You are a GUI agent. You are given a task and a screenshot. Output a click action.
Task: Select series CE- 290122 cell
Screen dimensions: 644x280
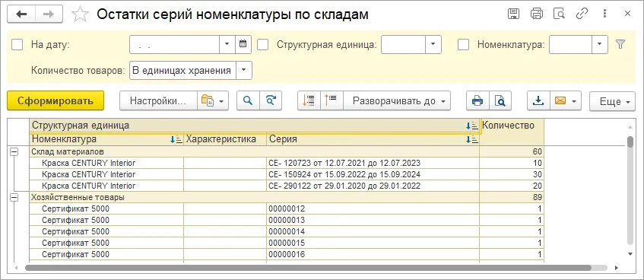373,186
